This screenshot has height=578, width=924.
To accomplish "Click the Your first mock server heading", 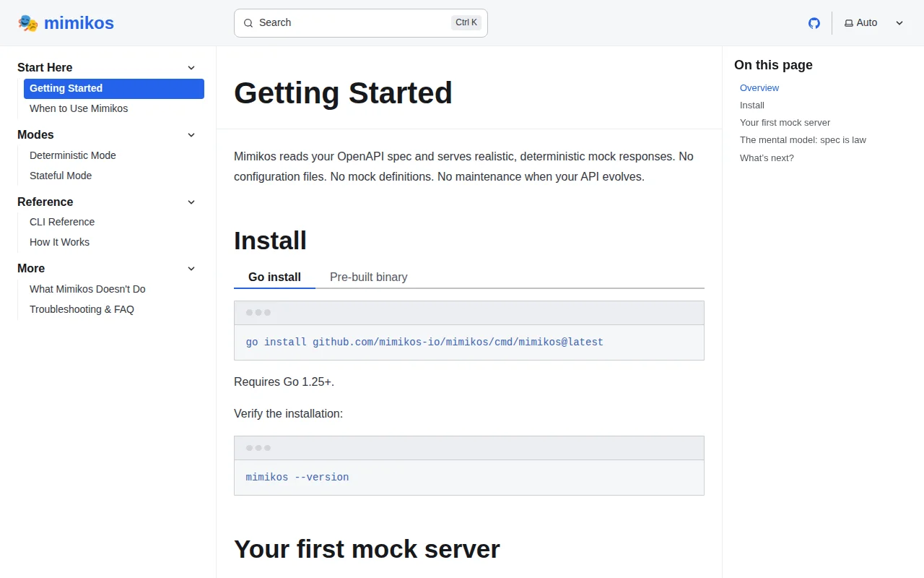I will pos(367,549).
